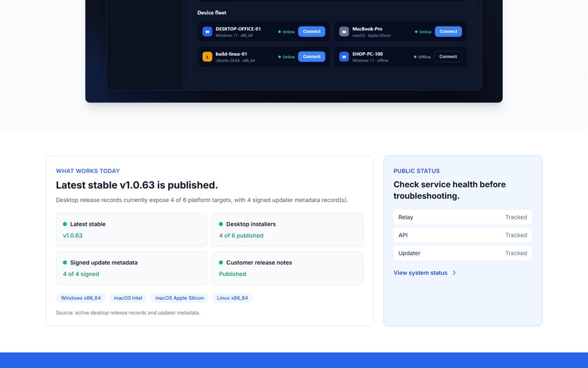Click the Online status of DESKTOP-OFFICE-01
This screenshot has width=588, height=368.
click(286, 32)
